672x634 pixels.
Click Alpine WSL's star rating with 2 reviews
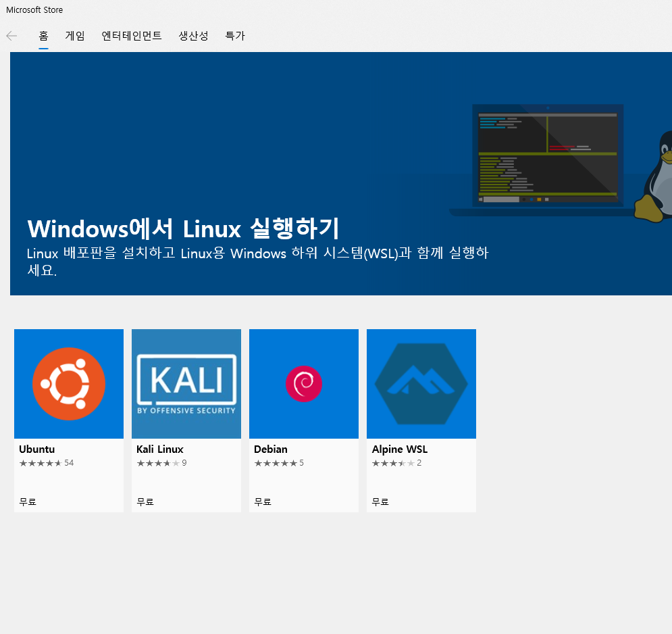[396, 463]
